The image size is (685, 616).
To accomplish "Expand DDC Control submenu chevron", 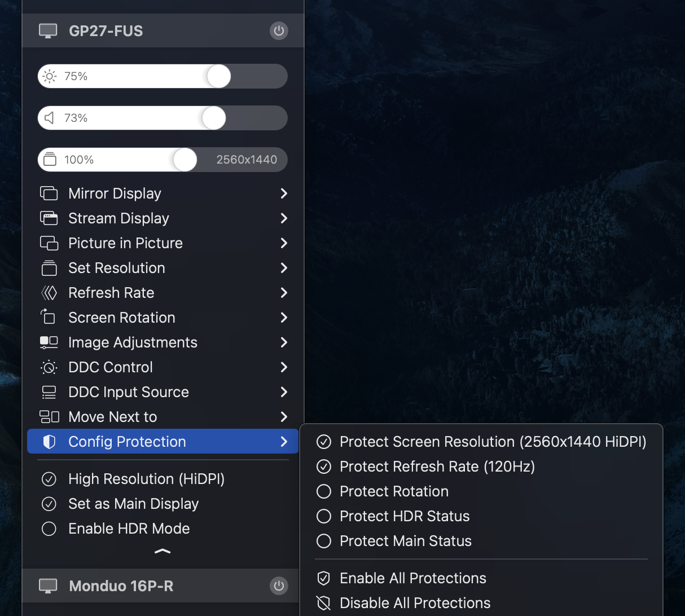I will pos(284,367).
